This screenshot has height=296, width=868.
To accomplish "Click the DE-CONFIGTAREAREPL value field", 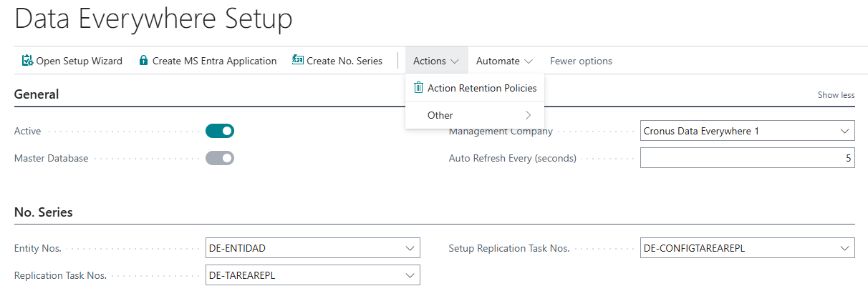I will click(x=747, y=249).
